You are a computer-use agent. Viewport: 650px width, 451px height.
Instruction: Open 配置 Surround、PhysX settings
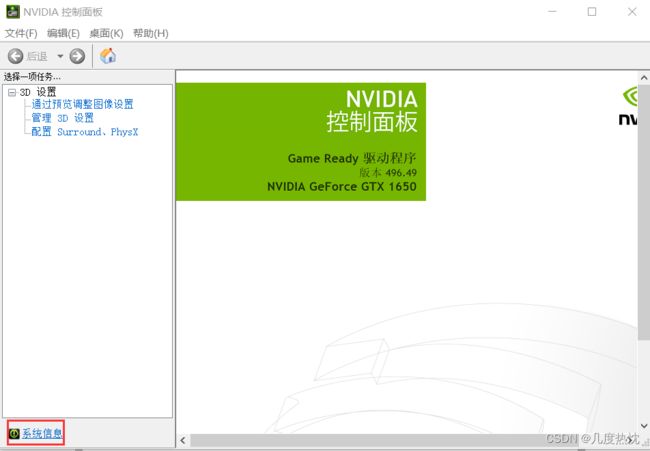pyautogui.click(x=84, y=132)
